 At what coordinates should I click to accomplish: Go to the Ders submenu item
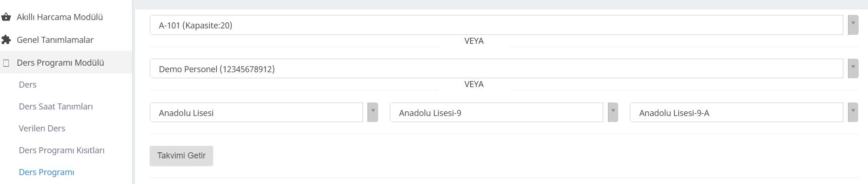click(x=27, y=85)
